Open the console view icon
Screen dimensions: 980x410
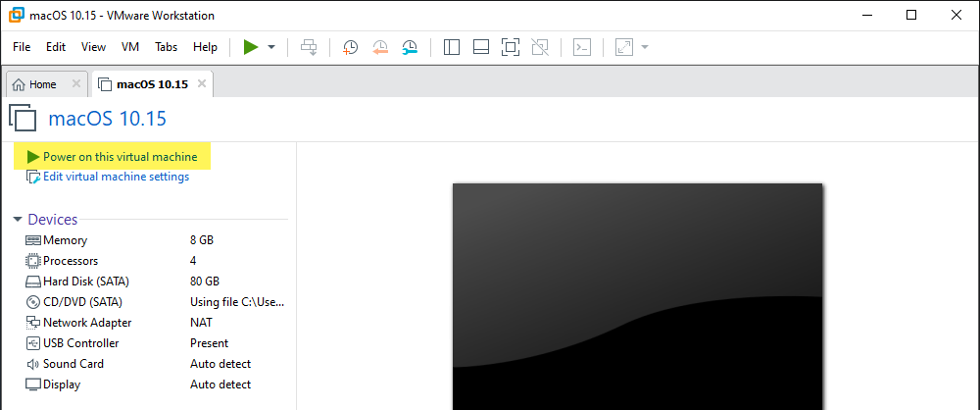pos(582,48)
